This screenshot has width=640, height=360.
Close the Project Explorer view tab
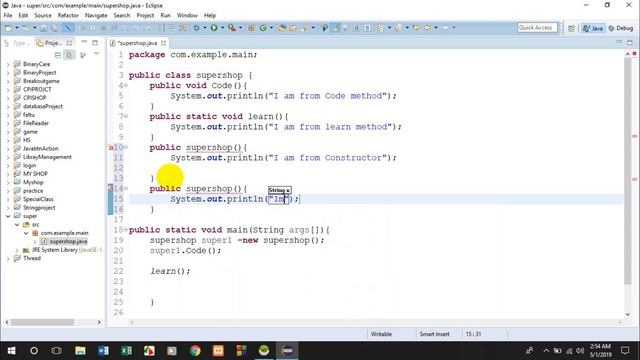69,43
